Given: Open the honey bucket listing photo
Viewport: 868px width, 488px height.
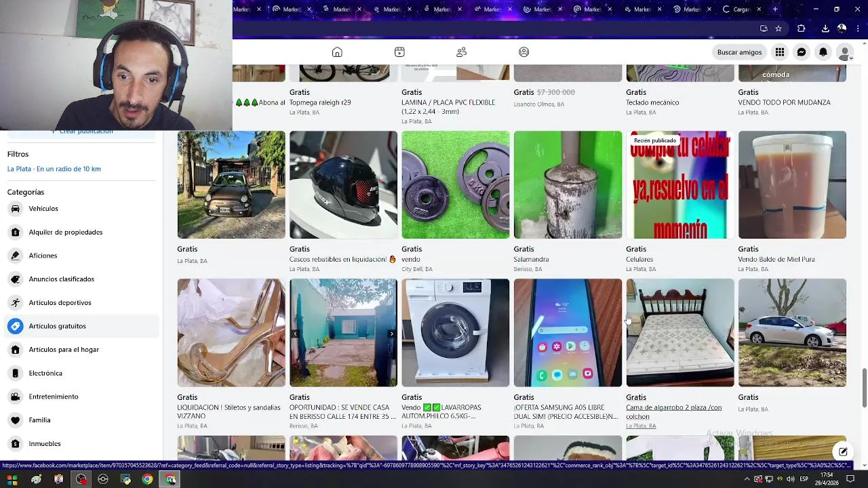Looking at the screenshot, I should click(792, 185).
